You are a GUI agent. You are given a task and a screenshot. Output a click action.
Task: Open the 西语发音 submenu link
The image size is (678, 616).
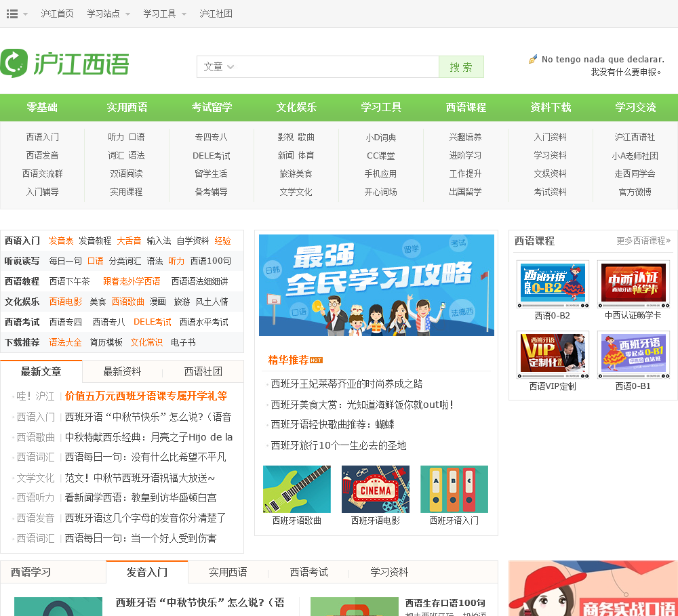coord(42,155)
